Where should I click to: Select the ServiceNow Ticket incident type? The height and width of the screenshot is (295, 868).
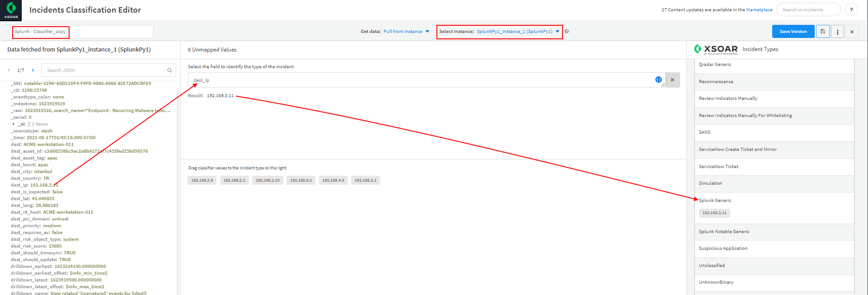point(718,167)
